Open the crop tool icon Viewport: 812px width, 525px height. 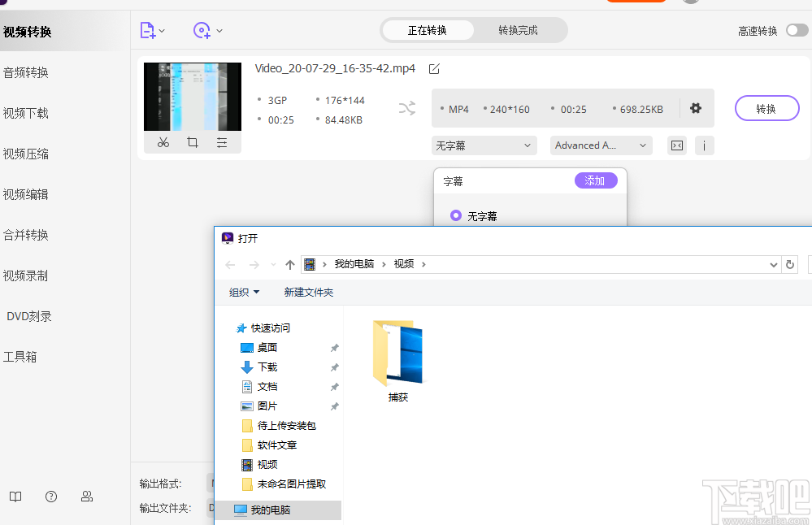(192, 141)
